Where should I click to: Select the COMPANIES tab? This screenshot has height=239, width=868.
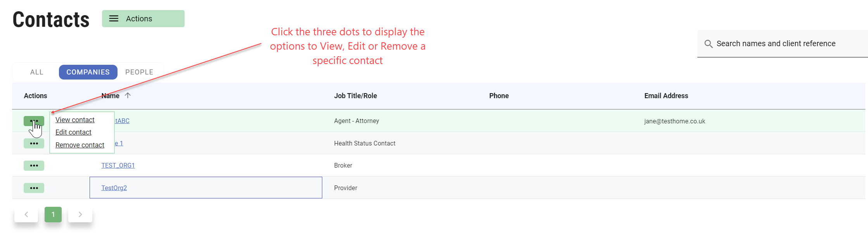coord(88,72)
